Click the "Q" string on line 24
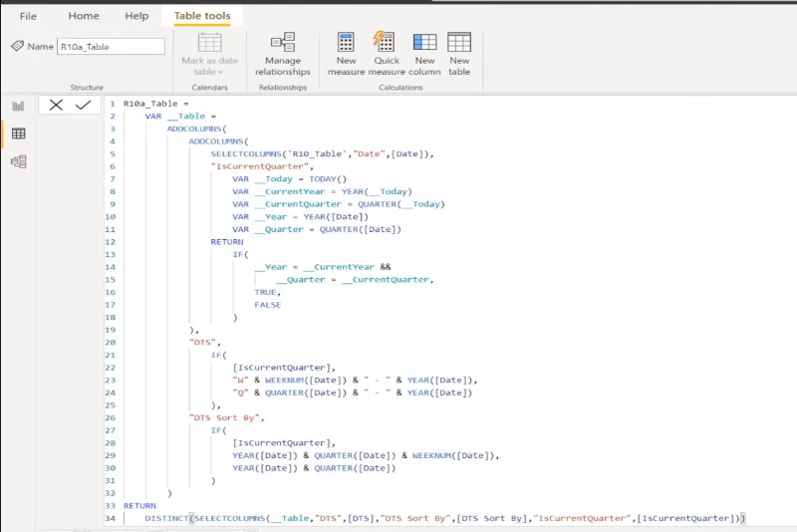 tap(240, 393)
